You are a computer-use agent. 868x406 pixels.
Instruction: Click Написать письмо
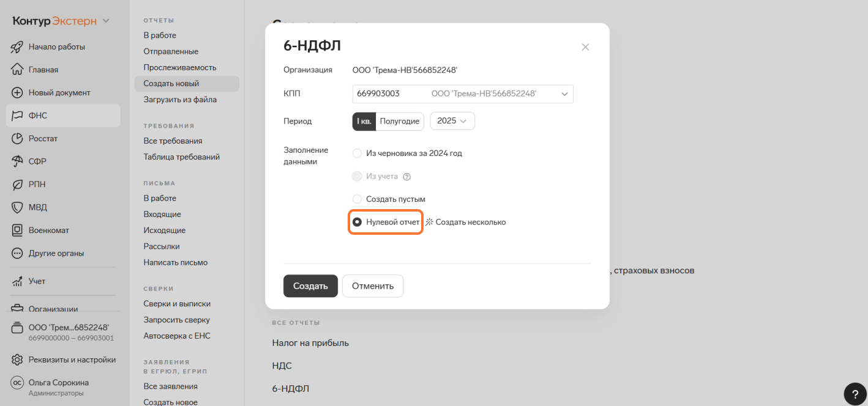point(176,262)
